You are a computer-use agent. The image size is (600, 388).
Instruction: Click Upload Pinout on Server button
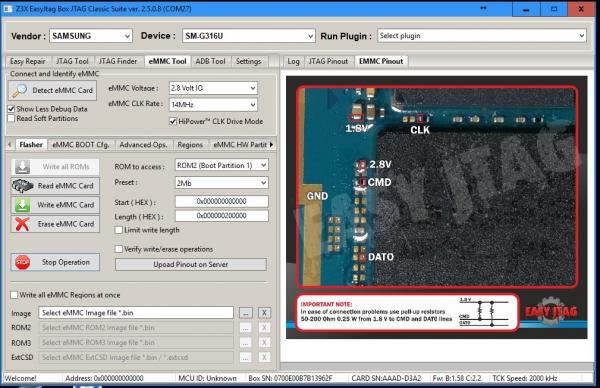coord(191,264)
